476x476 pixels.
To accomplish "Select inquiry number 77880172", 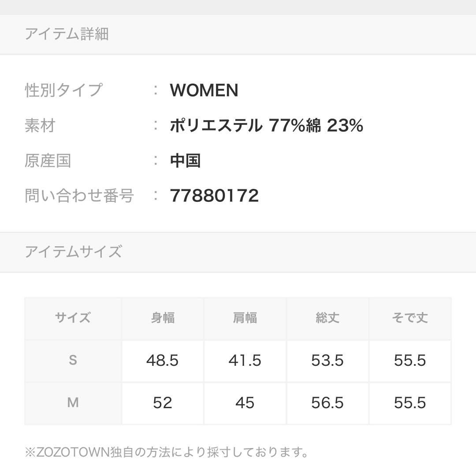I will pyautogui.click(x=214, y=196).
